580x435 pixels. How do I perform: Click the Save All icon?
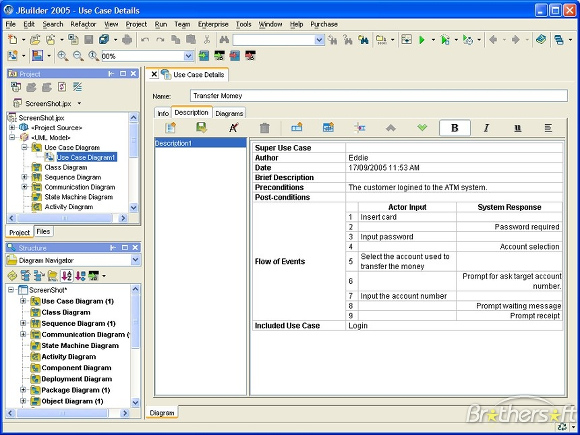[104, 39]
